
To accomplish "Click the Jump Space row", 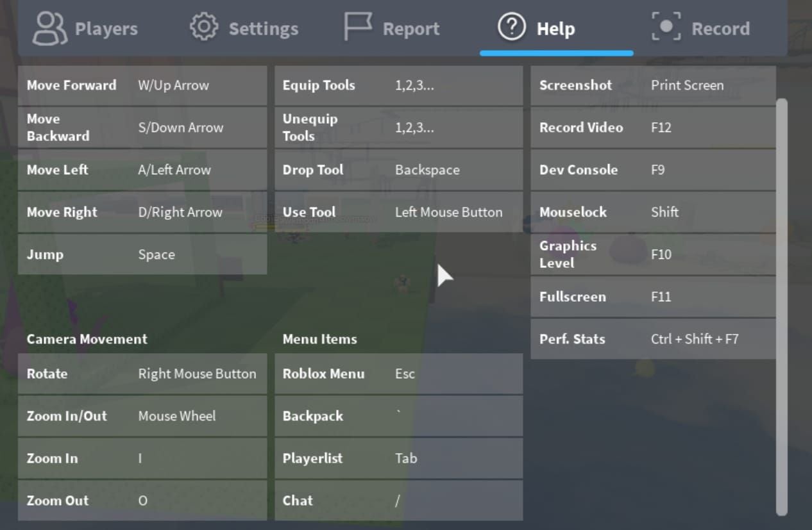I will click(142, 254).
